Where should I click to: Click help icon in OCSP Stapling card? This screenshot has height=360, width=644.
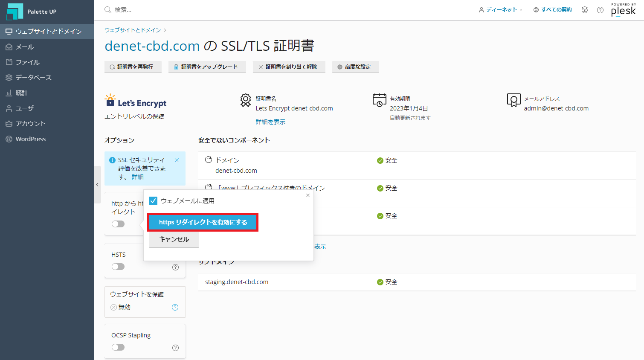click(x=175, y=348)
